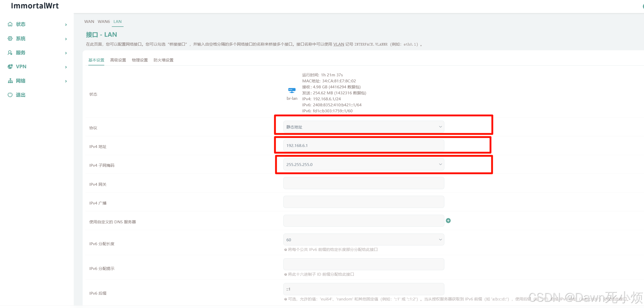Open the 防火墙设置 tab

[x=163, y=60]
